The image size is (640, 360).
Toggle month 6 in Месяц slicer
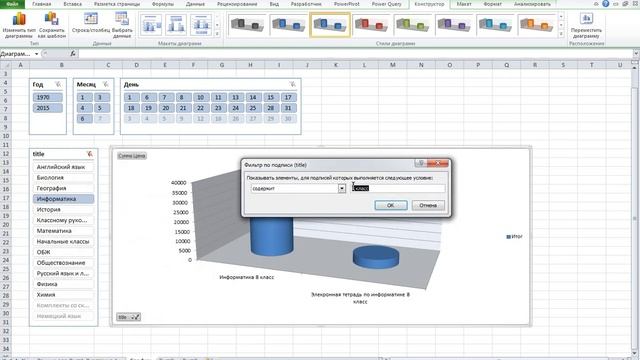tap(84, 118)
